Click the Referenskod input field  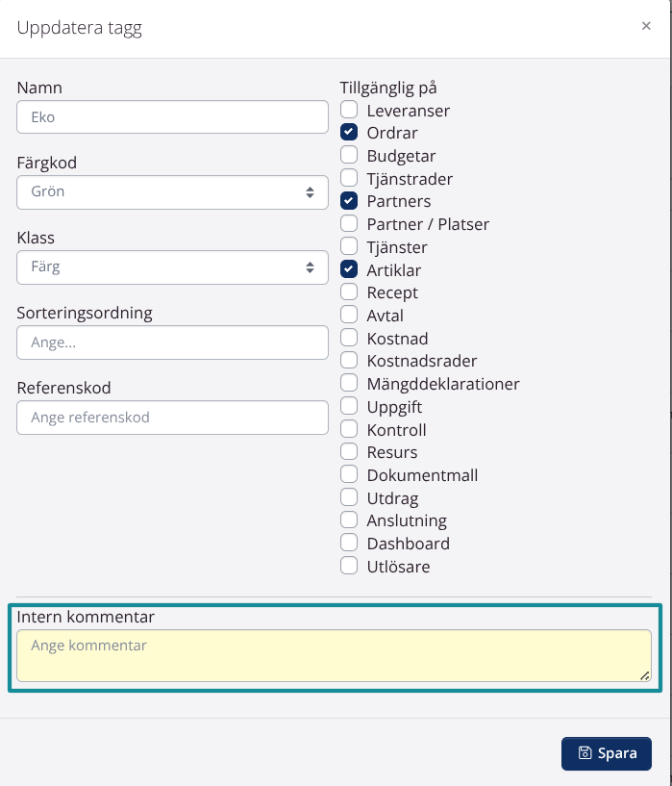[173, 418]
